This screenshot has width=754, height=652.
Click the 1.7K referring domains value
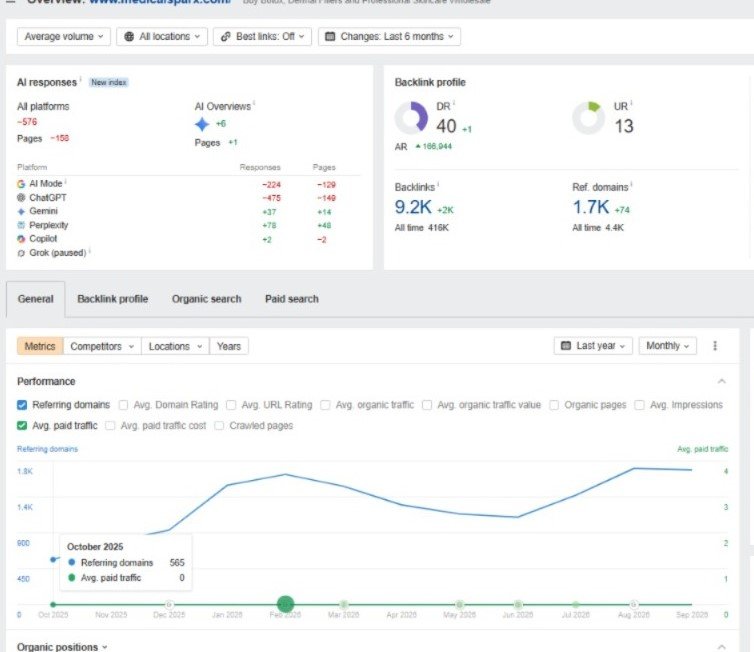pos(591,207)
